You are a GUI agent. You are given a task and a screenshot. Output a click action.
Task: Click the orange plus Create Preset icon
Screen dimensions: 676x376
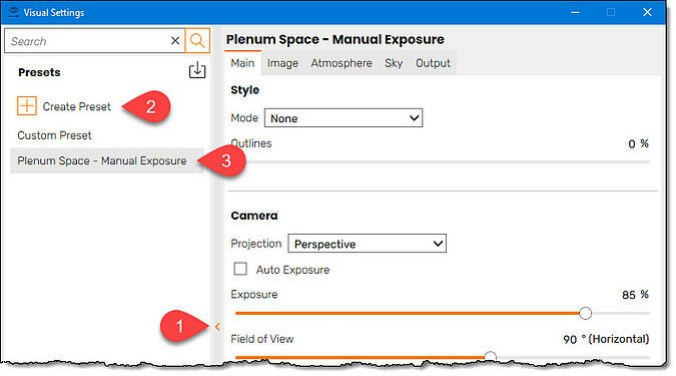click(27, 106)
